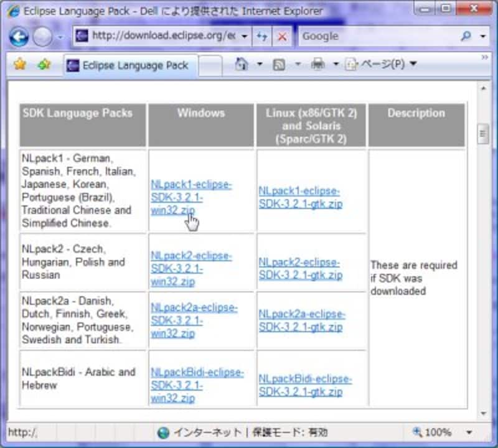Viewport: 498px width, 448px height.
Task: Select the Eclipse Language Pack tab
Action: 131,65
